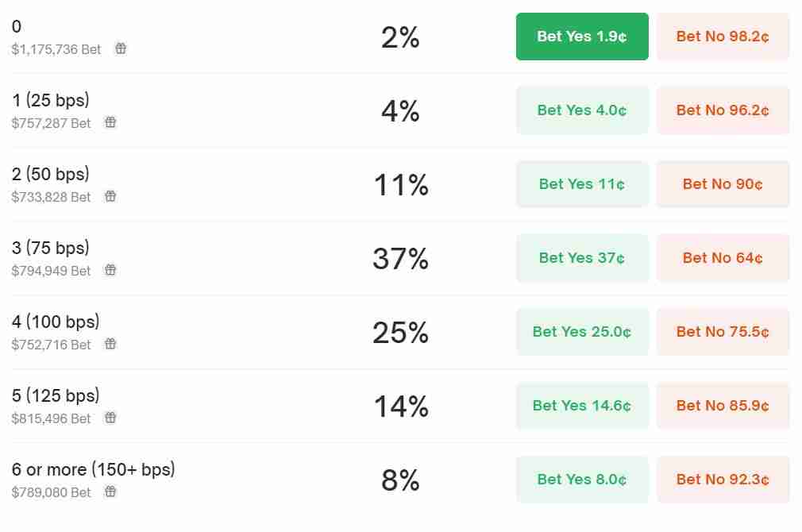Click the gift icon beside $815,496 Bet
This screenshot has height=532, width=802.
coord(110,418)
